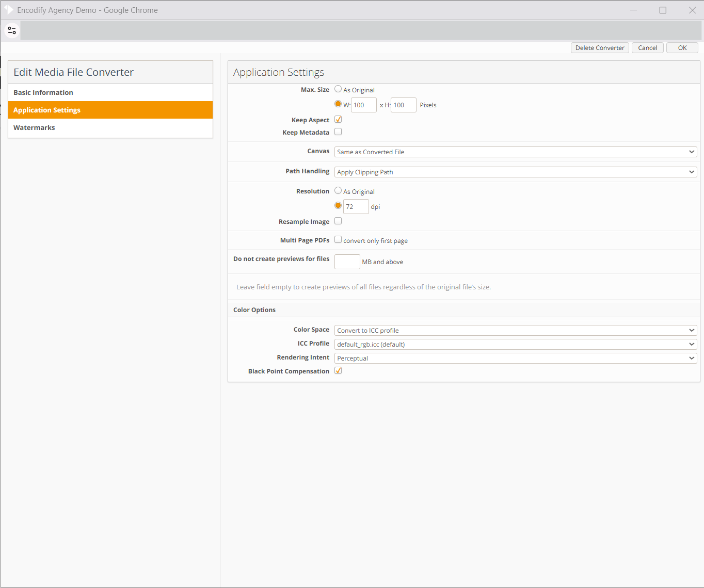Click the height input field
Viewport: 704px width, 588px height.
404,105
